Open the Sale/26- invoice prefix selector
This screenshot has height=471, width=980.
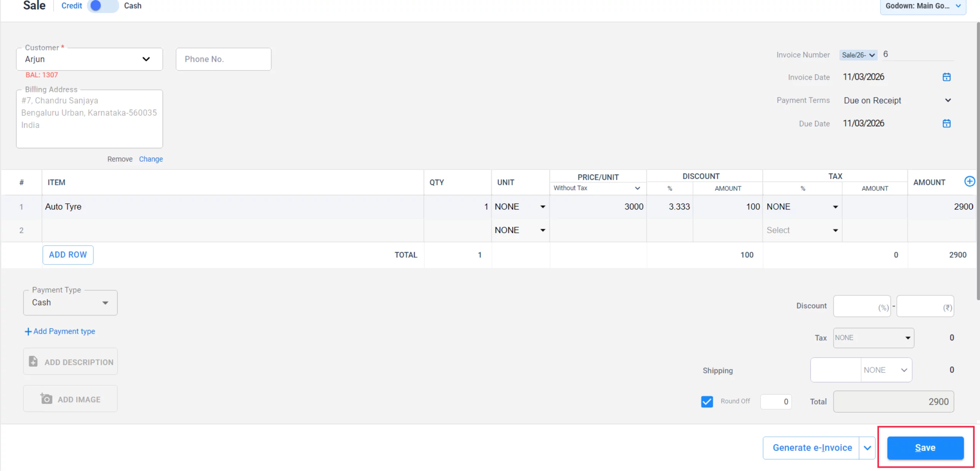pos(858,54)
